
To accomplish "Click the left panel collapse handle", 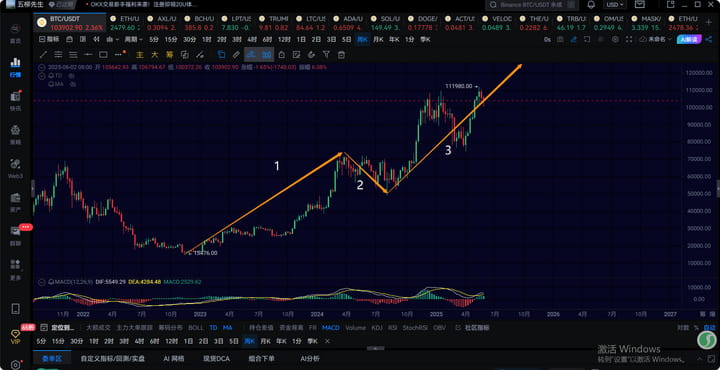I will click(x=33, y=188).
